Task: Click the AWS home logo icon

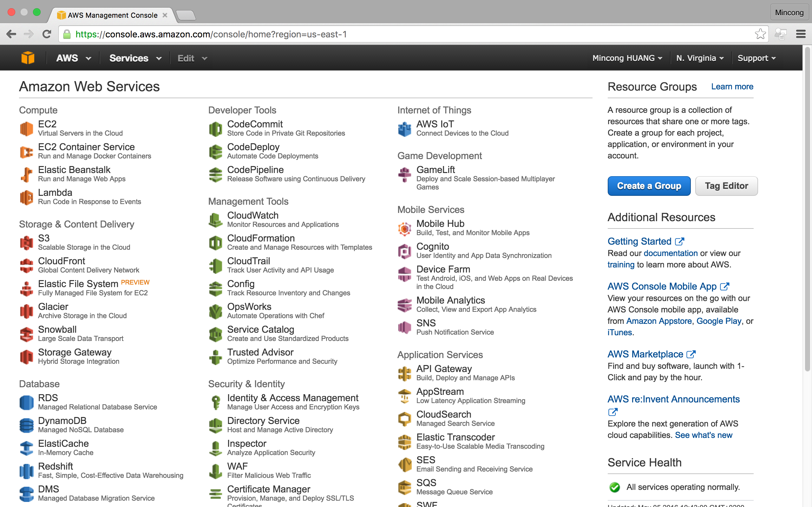Action: pyautogui.click(x=28, y=58)
